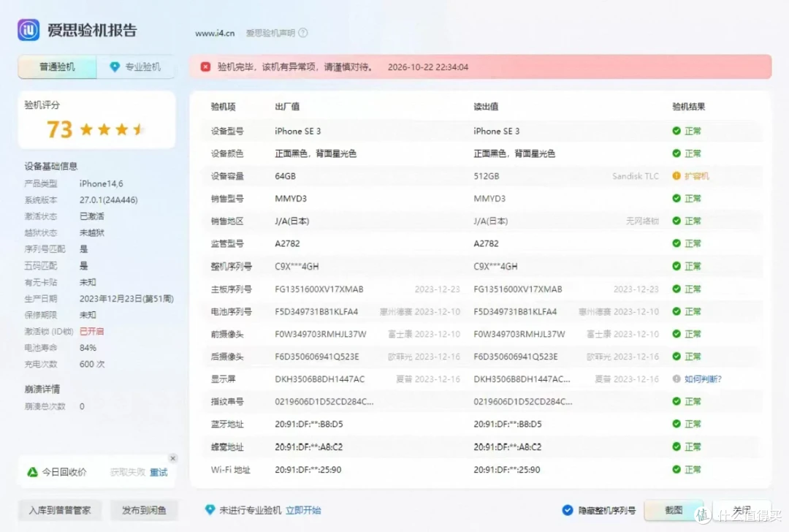Click green check icon for 指纹串号 row
The width and height of the screenshot is (789, 532).
(676, 401)
